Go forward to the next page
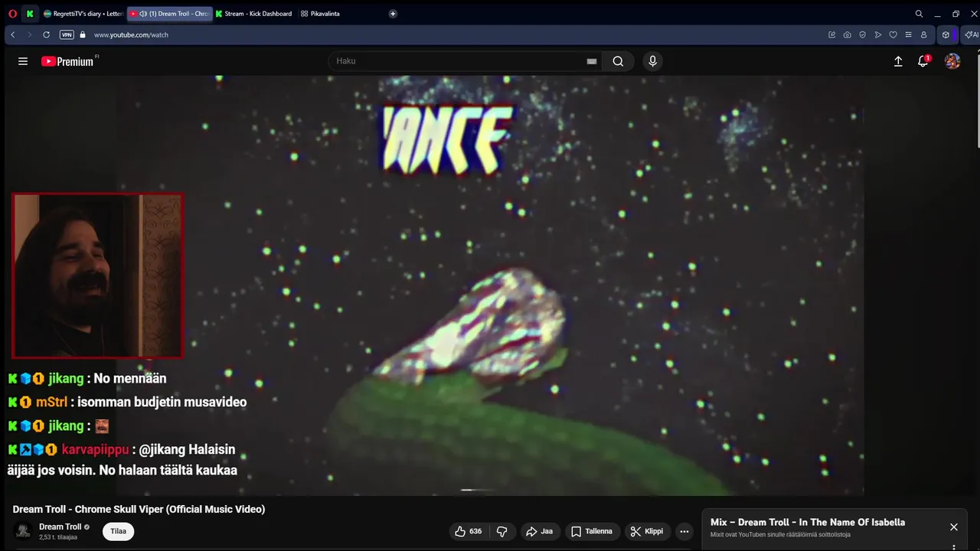The height and width of the screenshot is (551, 980). (29, 34)
